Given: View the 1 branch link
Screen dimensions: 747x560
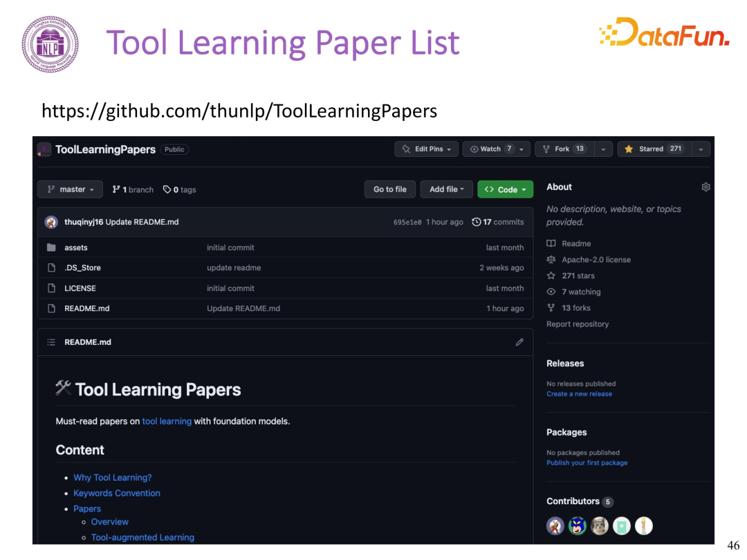Looking at the screenshot, I should tap(133, 189).
